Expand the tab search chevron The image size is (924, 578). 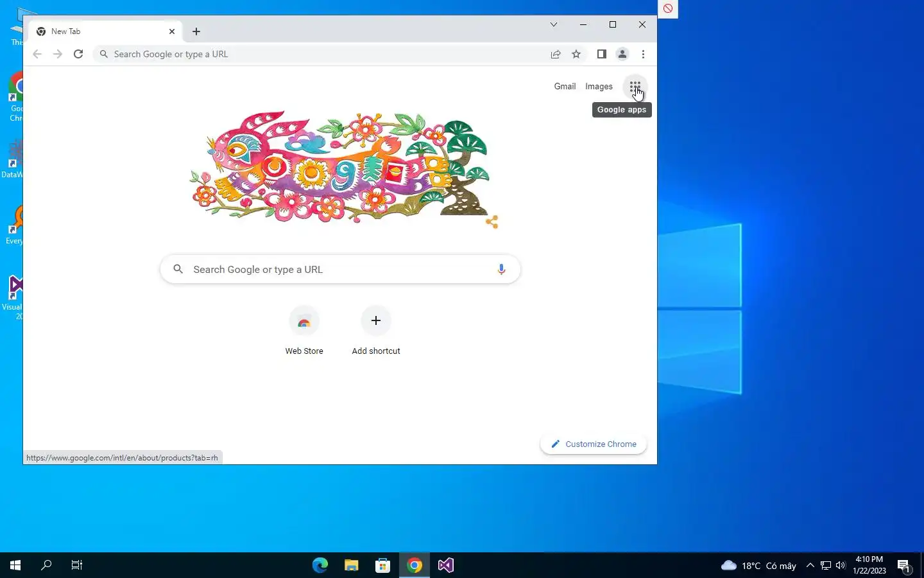click(553, 24)
